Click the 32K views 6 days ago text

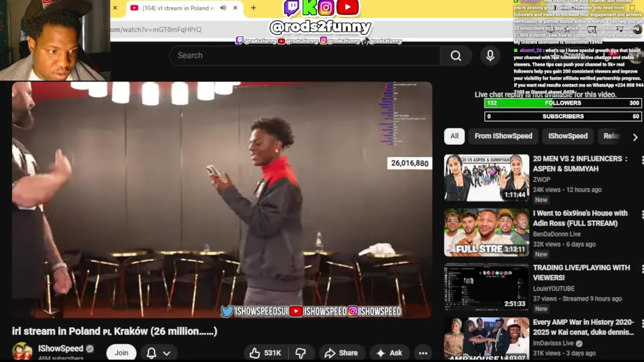[564, 244]
